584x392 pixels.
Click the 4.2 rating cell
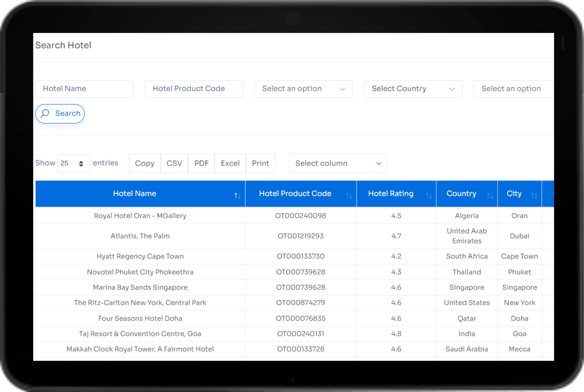coord(396,256)
